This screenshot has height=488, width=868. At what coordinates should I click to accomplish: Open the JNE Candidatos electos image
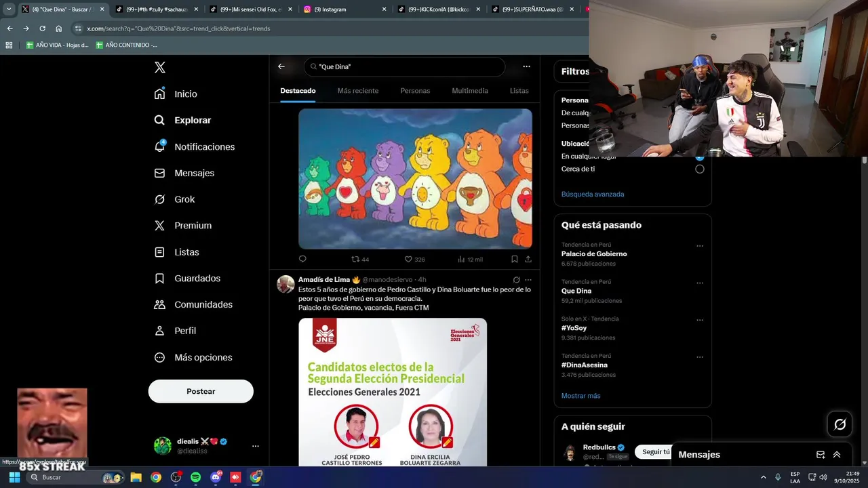[393, 392]
